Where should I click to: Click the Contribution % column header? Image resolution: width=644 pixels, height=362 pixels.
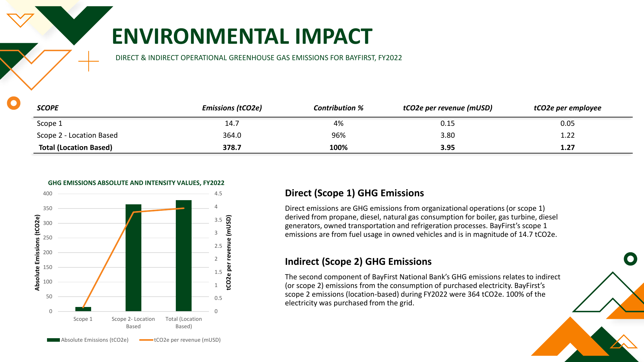pyautogui.click(x=338, y=108)
